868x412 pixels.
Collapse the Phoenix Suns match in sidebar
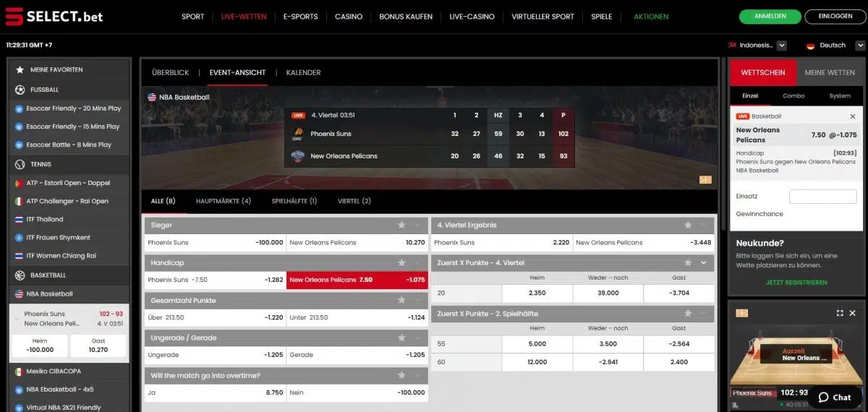click(17, 319)
